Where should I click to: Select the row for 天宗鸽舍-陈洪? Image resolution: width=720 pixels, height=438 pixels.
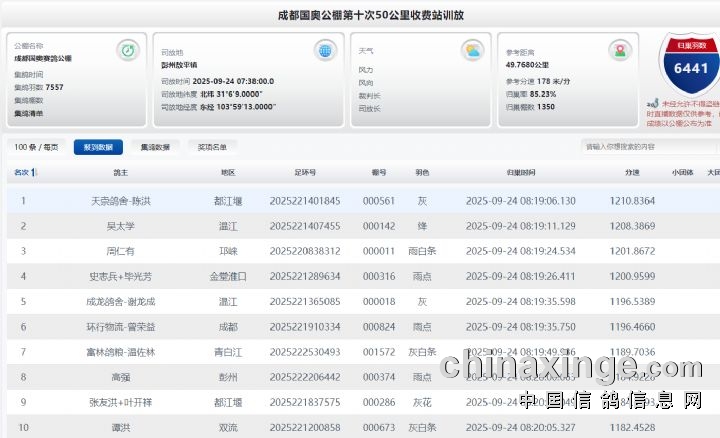coord(360,201)
